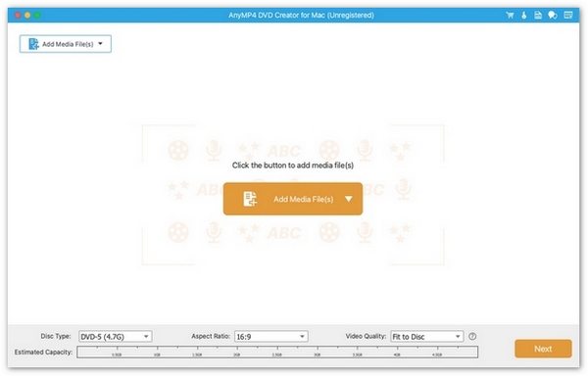
Task: Open the Aspect Ratio dropdown
Action: [x=271, y=336]
